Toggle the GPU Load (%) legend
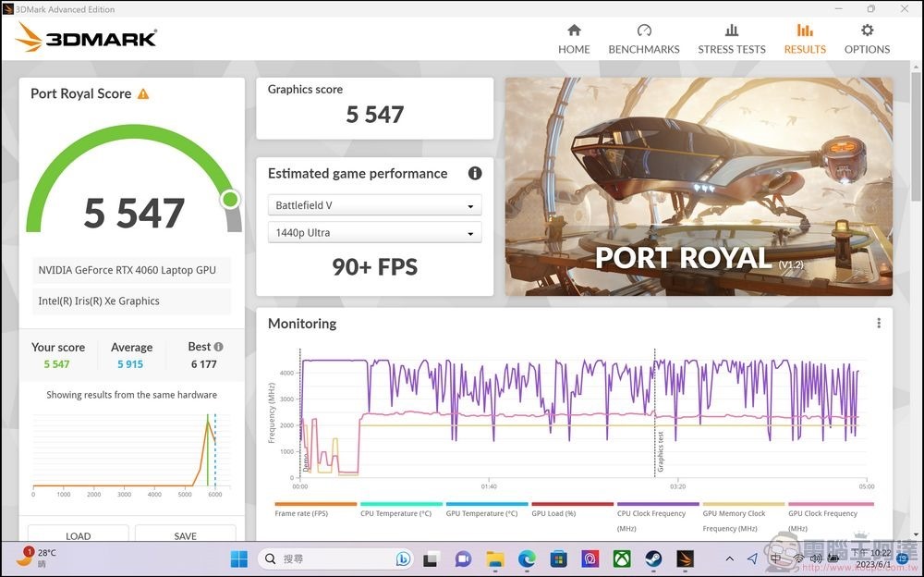The width and height of the screenshot is (924, 577). point(572,511)
